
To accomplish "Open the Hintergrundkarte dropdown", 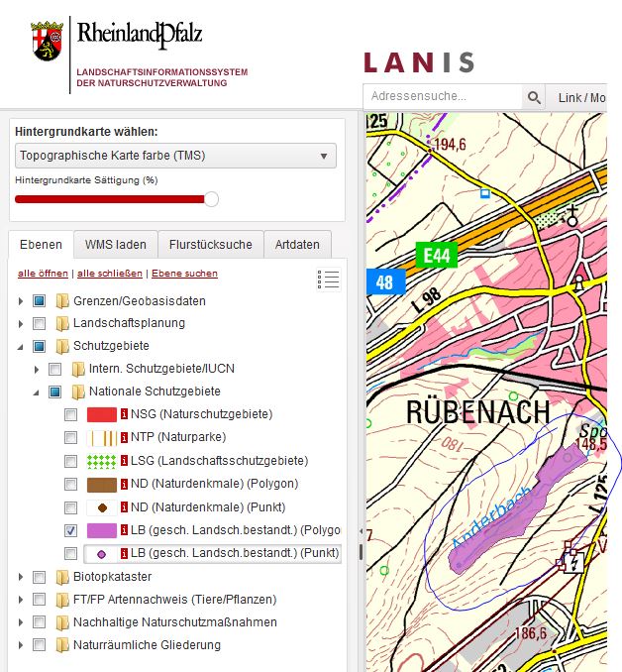I will coord(175,156).
